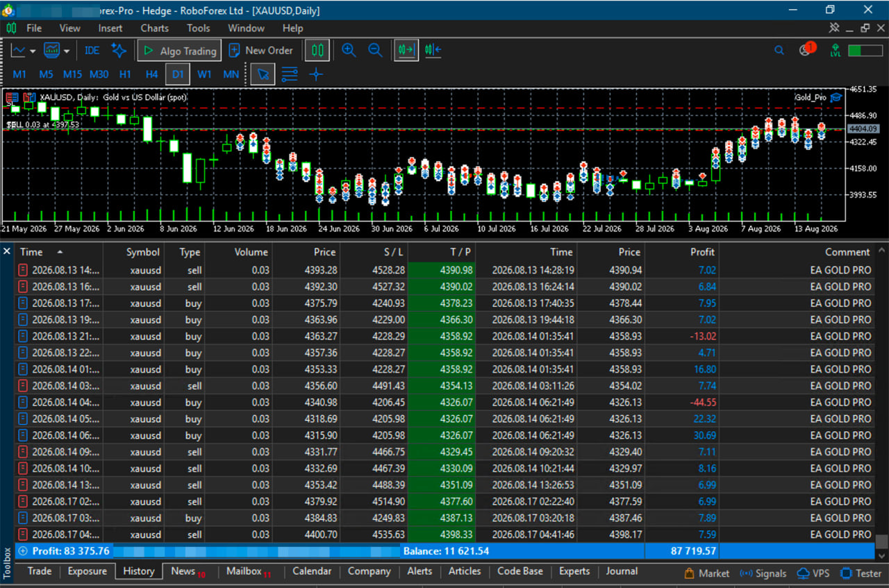This screenshot has width=889, height=588.
Task: Toggle the chart shift icon
Action: (433, 51)
